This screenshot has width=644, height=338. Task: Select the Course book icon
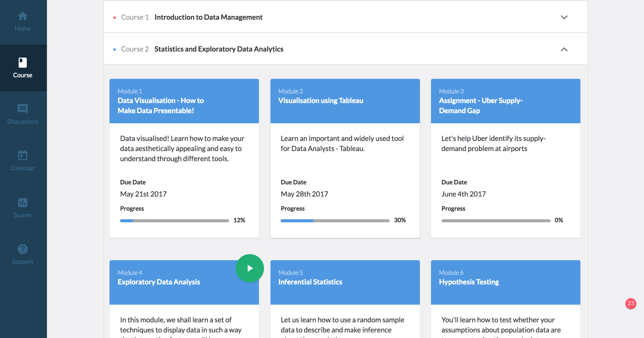22,63
